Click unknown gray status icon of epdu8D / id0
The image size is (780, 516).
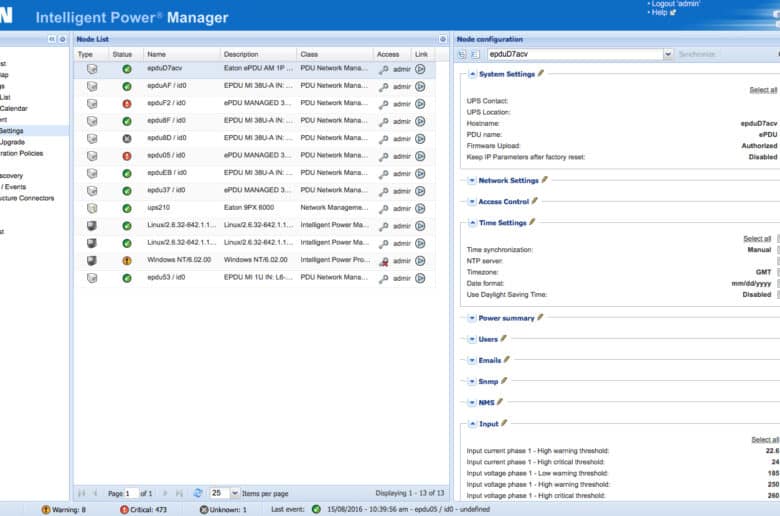pyautogui.click(x=127, y=139)
